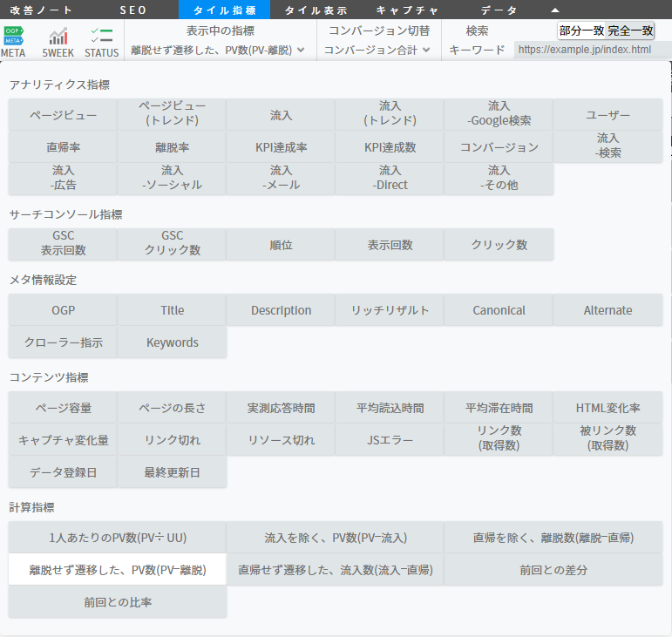
Task: Select 平均読込時間 metric
Action: (390, 408)
